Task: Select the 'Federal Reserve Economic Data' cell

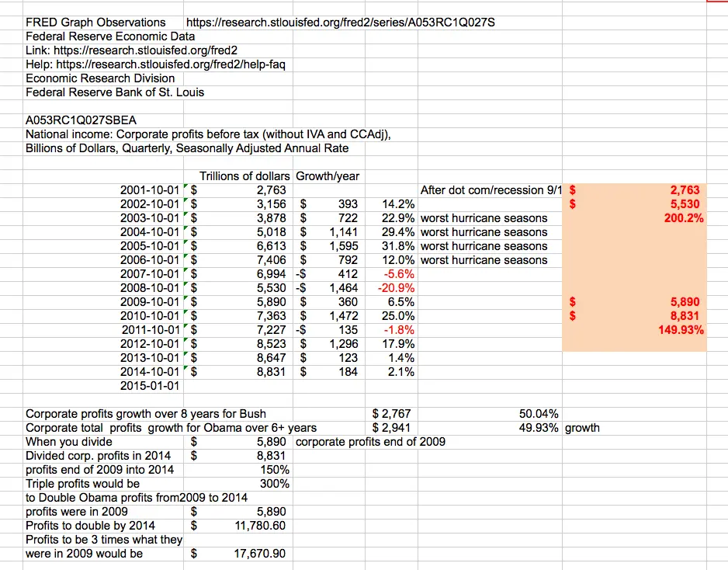Action: coord(110,36)
